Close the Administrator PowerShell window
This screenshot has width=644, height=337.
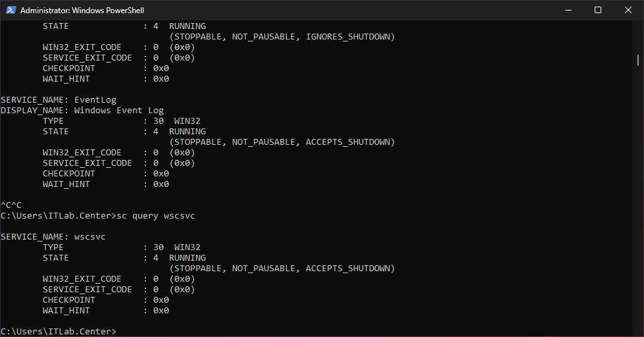(x=628, y=10)
